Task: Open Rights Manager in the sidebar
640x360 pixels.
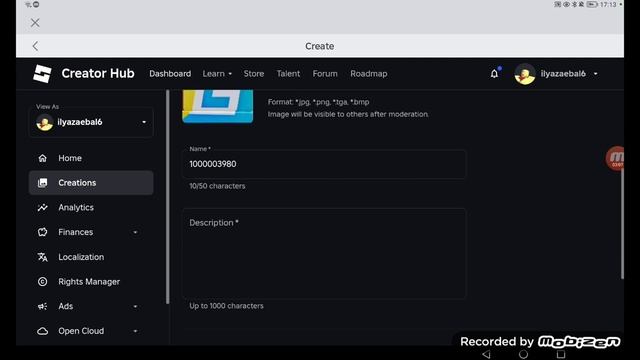Action: [x=91, y=282]
